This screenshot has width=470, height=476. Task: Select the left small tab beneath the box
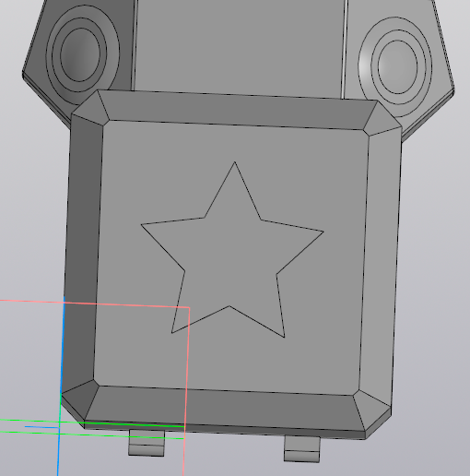[x=147, y=443]
